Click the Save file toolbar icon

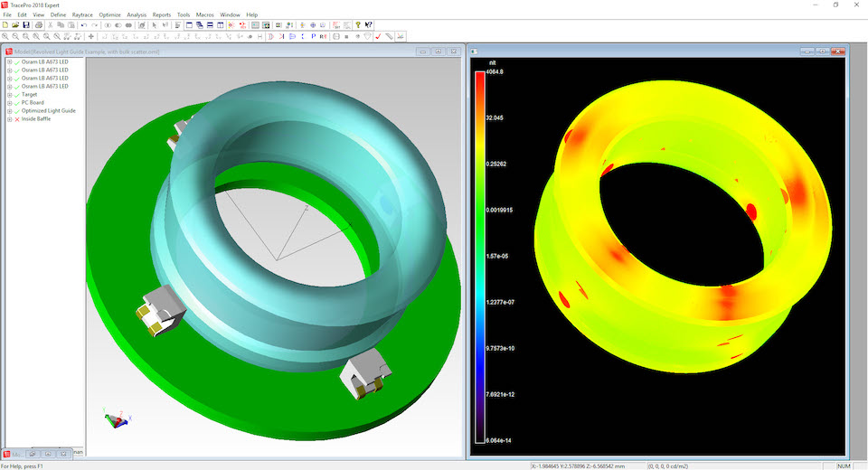pos(25,25)
